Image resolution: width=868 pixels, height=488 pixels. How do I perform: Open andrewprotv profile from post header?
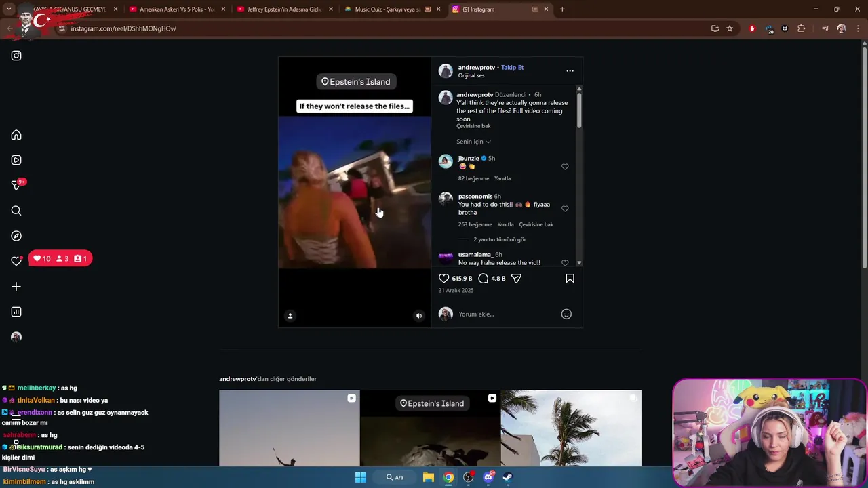(477, 68)
